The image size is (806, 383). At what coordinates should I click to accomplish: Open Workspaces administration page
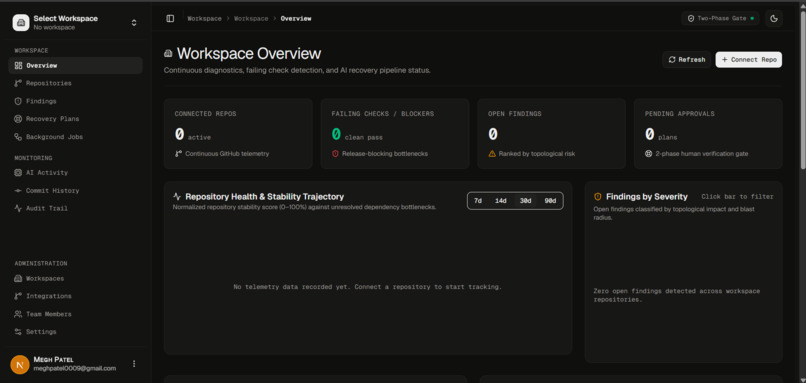pos(76,278)
